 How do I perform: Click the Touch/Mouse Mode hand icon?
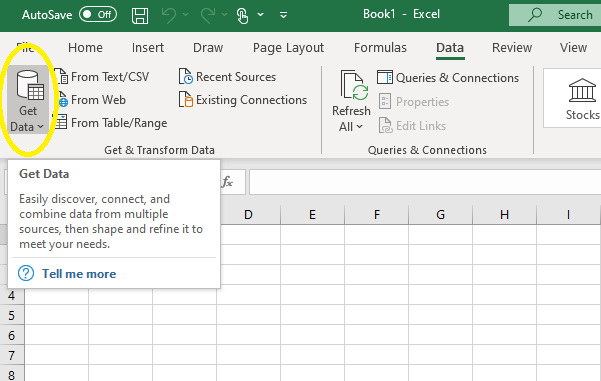tap(242, 15)
